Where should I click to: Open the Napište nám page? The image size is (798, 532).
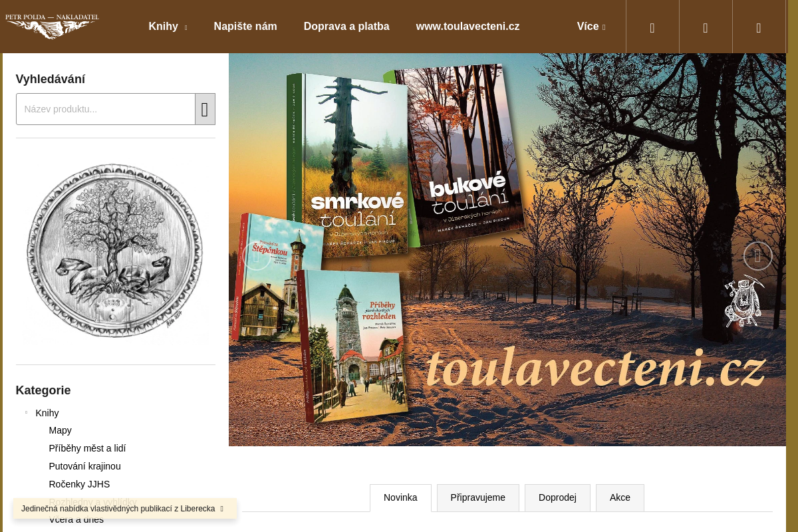click(x=245, y=27)
